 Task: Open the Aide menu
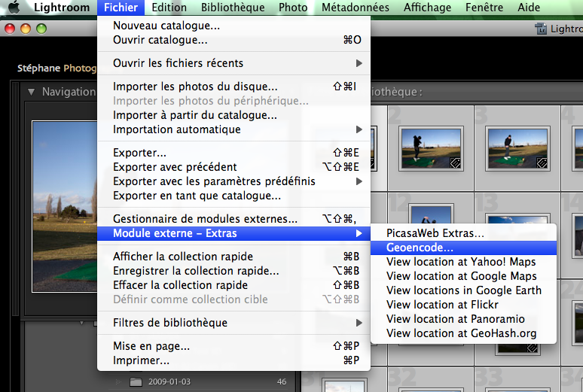529,7
